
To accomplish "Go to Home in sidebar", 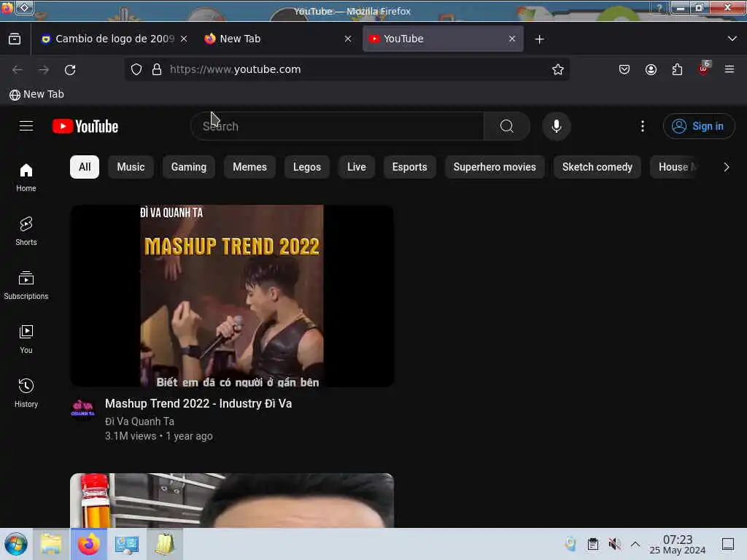I will [26, 178].
